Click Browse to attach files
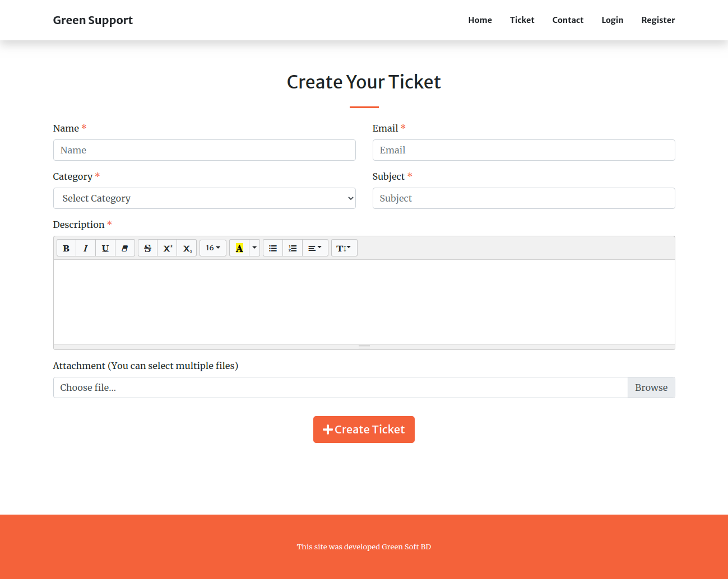The width and height of the screenshot is (728, 579). click(x=651, y=387)
